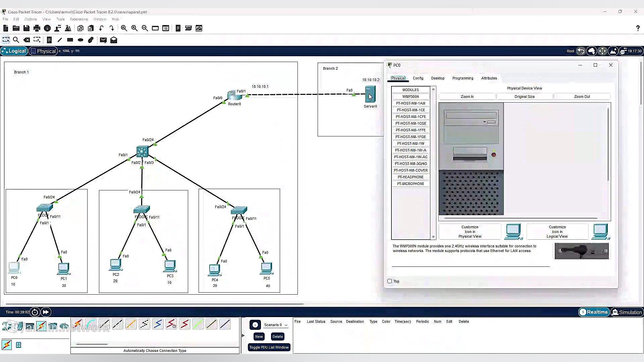This screenshot has width=644, height=362.
Task: Switch to Physical workspace view
Action: (43, 51)
